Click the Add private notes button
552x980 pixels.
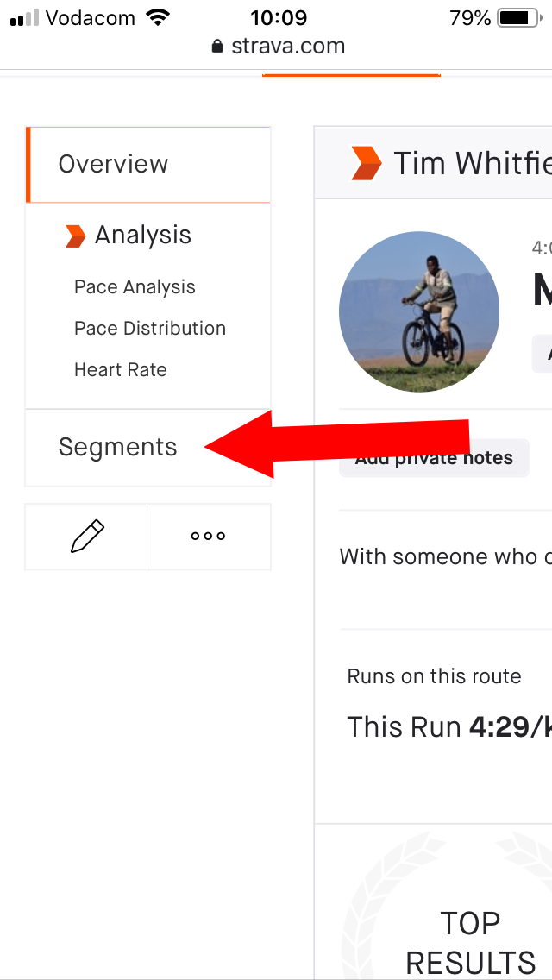tap(434, 458)
